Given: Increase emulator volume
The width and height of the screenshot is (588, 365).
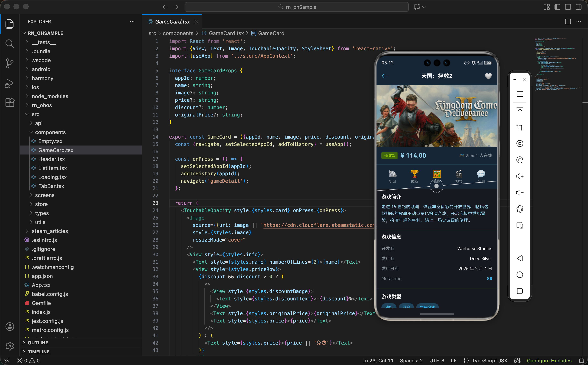Looking at the screenshot, I should click(520, 176).
